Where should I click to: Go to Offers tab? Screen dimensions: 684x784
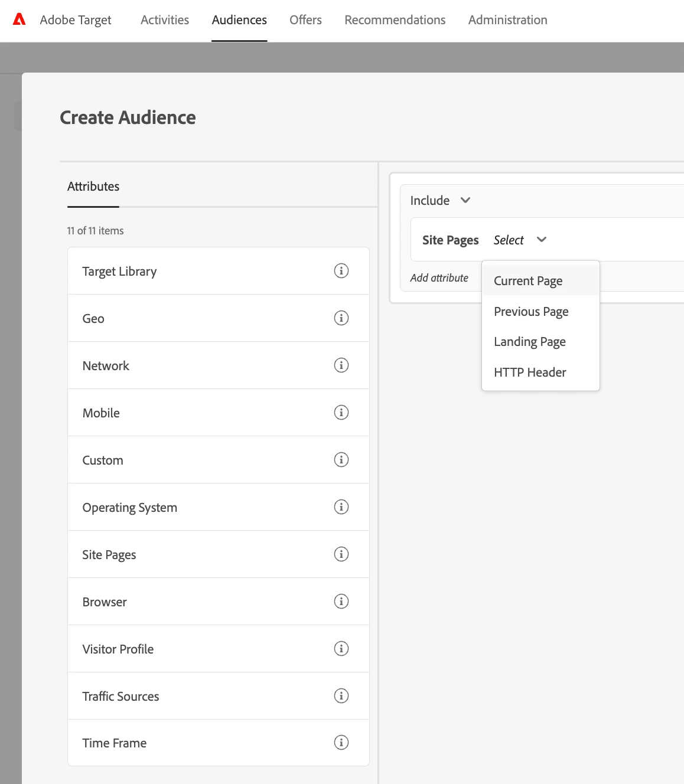(305, 20)
